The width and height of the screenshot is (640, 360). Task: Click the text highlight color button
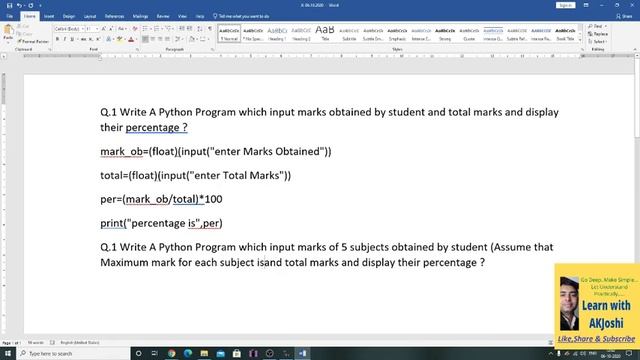(119, 39)
